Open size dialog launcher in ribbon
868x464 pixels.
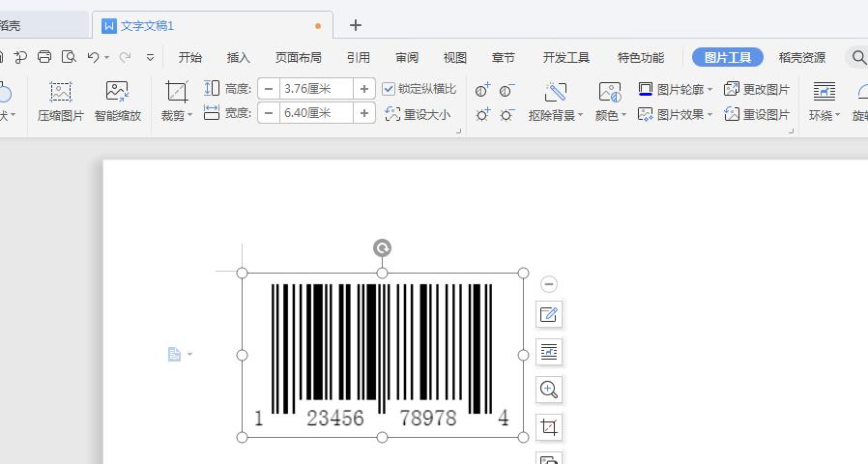point(458,131)
